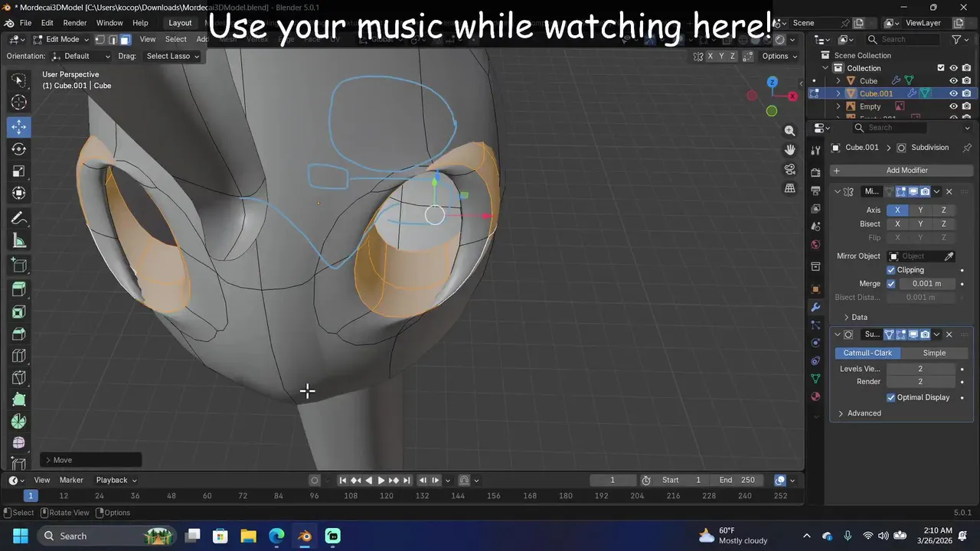This screenshot has width=980, height=551.
Task: Pick the Rotate tool
Action: click(x=19, y=149)
